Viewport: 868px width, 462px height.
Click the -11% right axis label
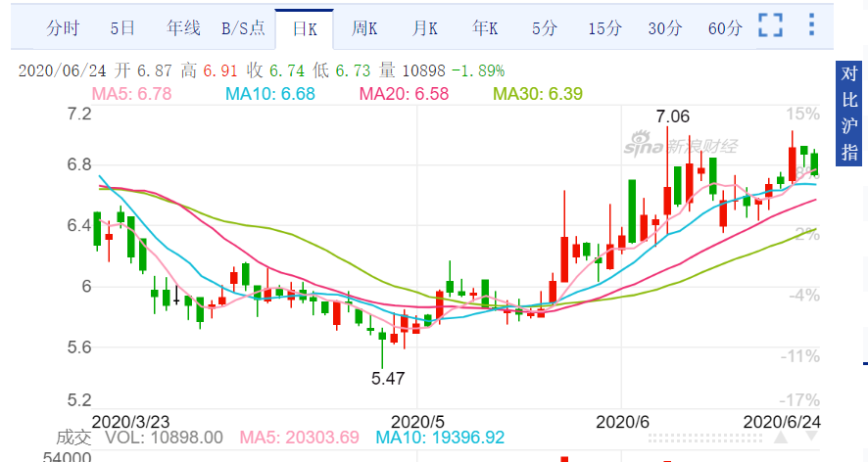coord(800,355)
